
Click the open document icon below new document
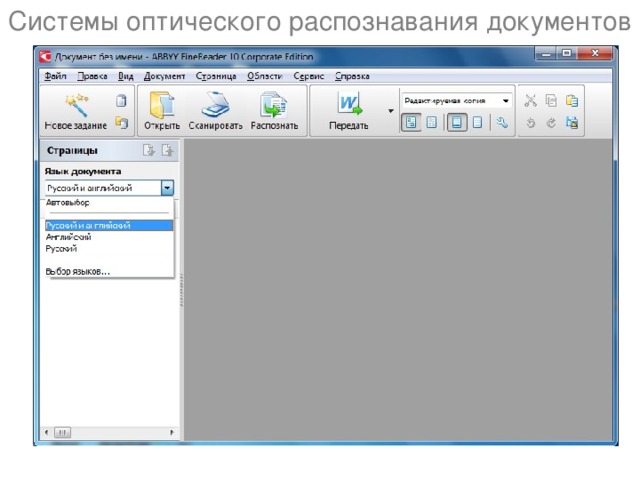(x=121, y=122)
